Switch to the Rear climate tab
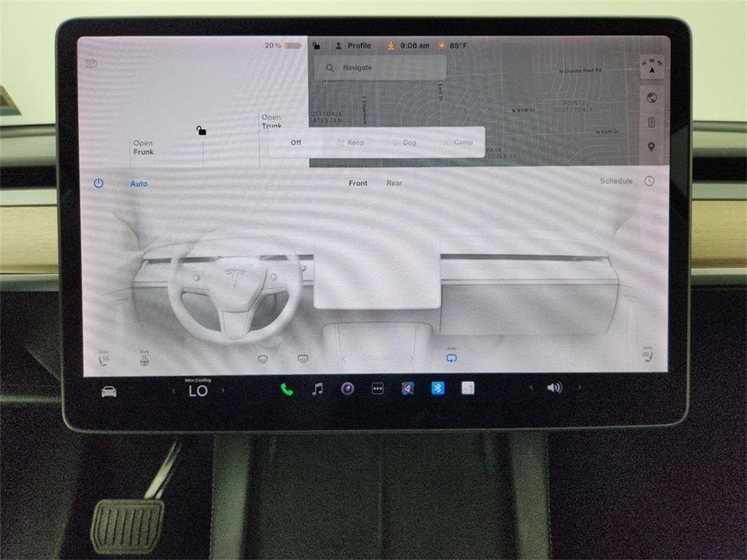This screenshot has width=747, height=560. [x=395, y=183]
